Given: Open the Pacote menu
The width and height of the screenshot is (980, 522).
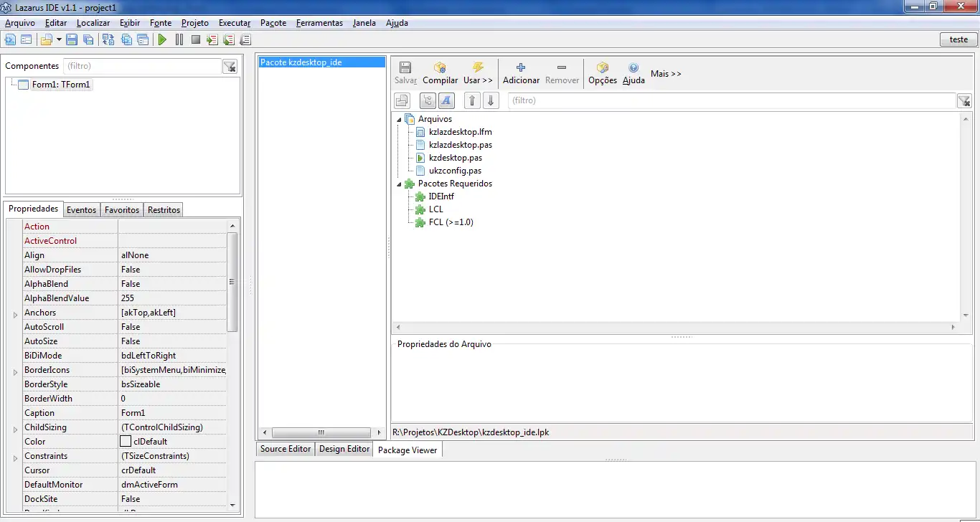Looking at the screenshot, I should [x=273, y=23].
